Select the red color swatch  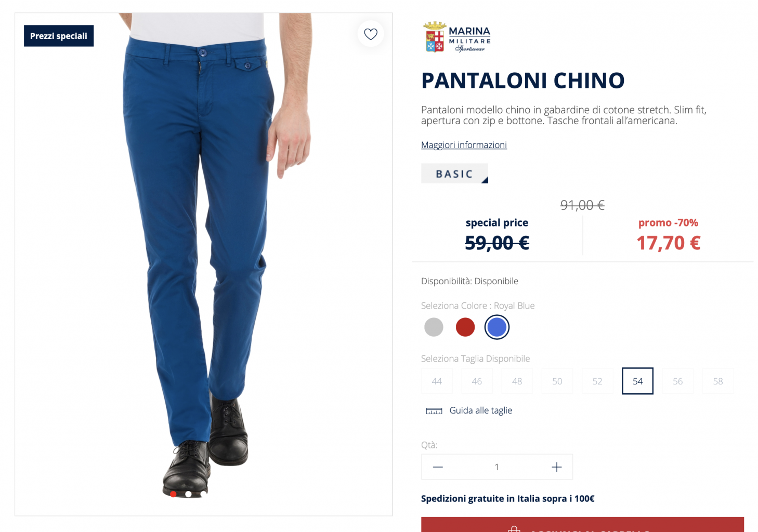pyautogui.click(x=465, y=327)
